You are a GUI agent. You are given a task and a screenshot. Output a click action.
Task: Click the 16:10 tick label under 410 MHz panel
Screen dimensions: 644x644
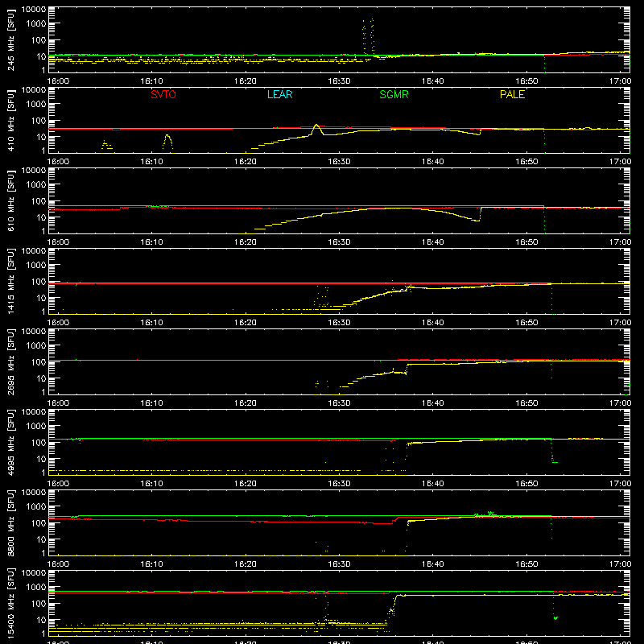[x=152, y=162]
